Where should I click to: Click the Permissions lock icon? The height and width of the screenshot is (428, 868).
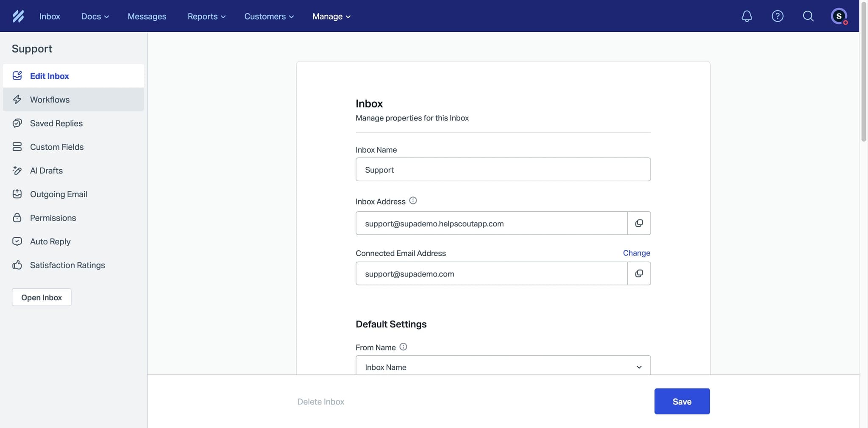click(x=17, y=218)
